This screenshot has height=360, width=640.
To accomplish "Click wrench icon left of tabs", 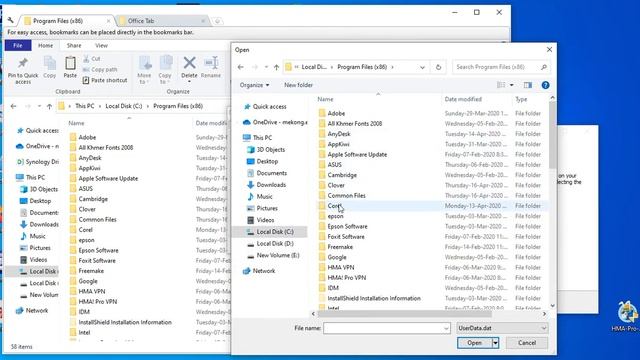I will tap(11, 20).
